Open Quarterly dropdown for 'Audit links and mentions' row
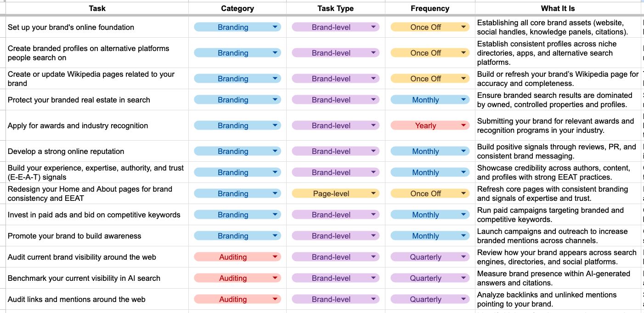Screen dimensions: 644x313 coord(463,299)
